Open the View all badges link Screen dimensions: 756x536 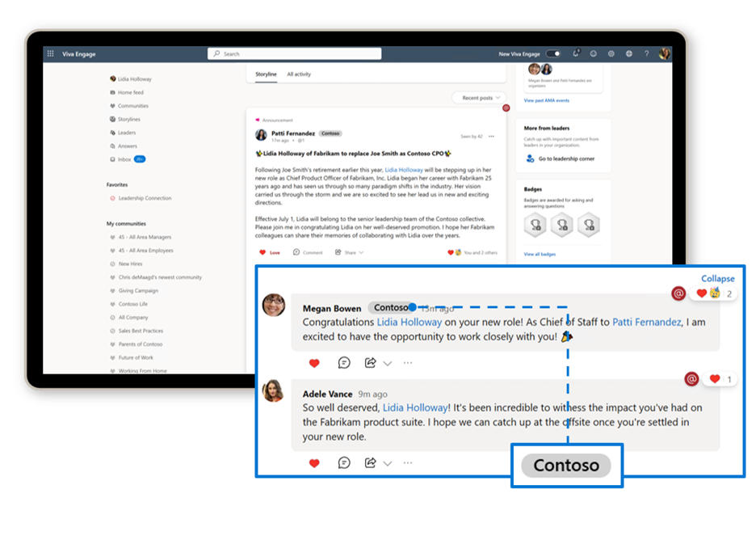tap(540, 254)
